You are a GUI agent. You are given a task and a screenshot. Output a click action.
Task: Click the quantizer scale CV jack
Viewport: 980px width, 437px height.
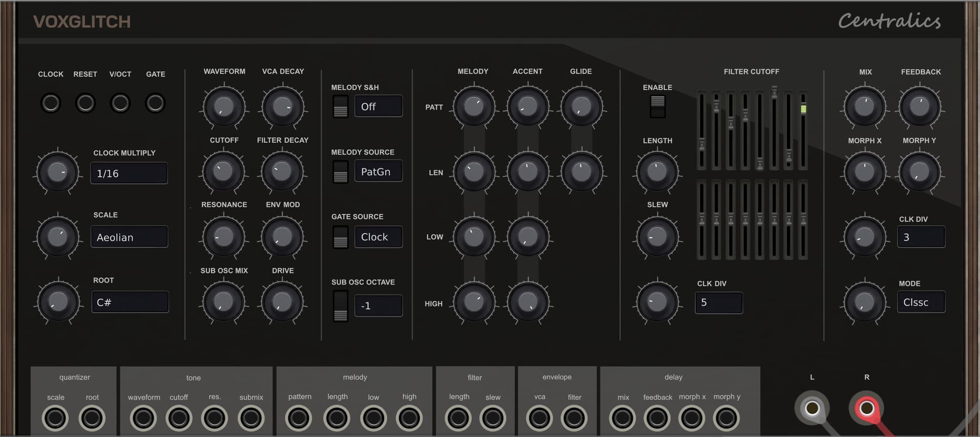(55, 418)
